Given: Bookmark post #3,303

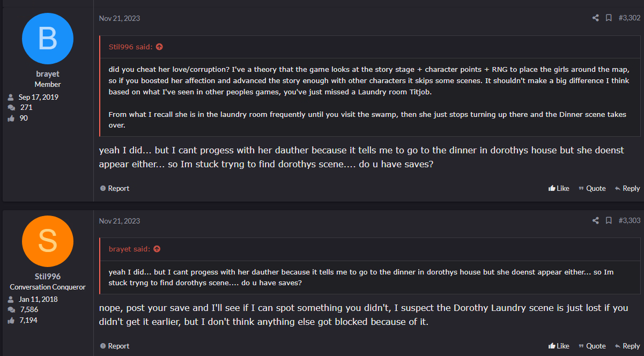Looking at the screenshot, I should pos(609,220).
